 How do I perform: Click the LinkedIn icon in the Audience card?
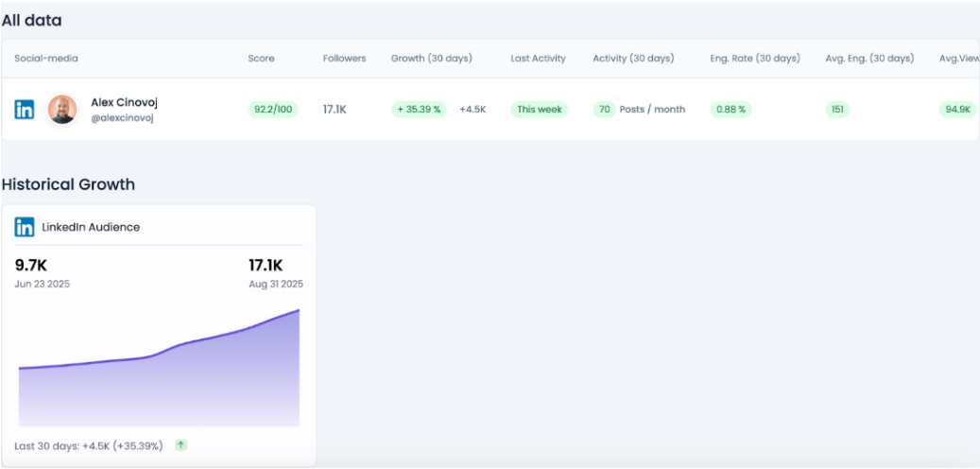[25, 227]
